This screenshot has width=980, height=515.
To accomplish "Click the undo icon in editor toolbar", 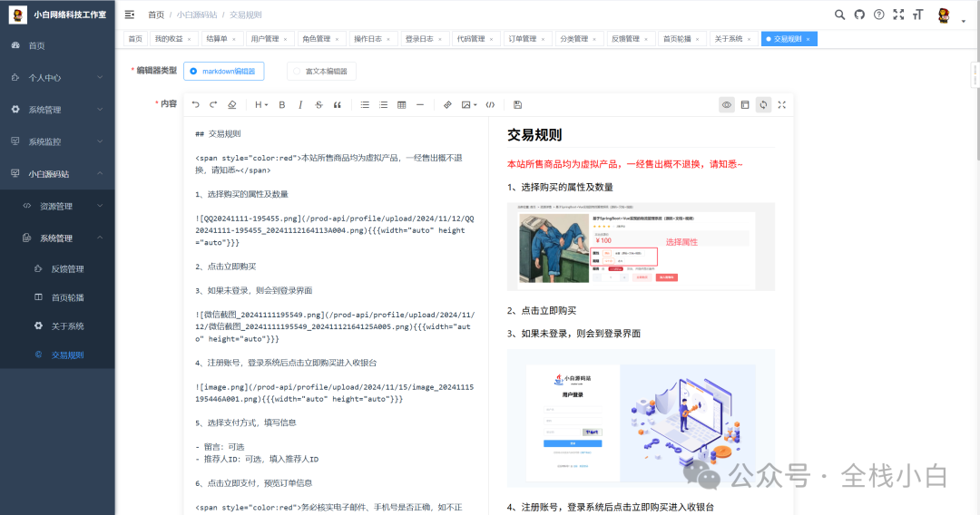I will coord(196,105).
